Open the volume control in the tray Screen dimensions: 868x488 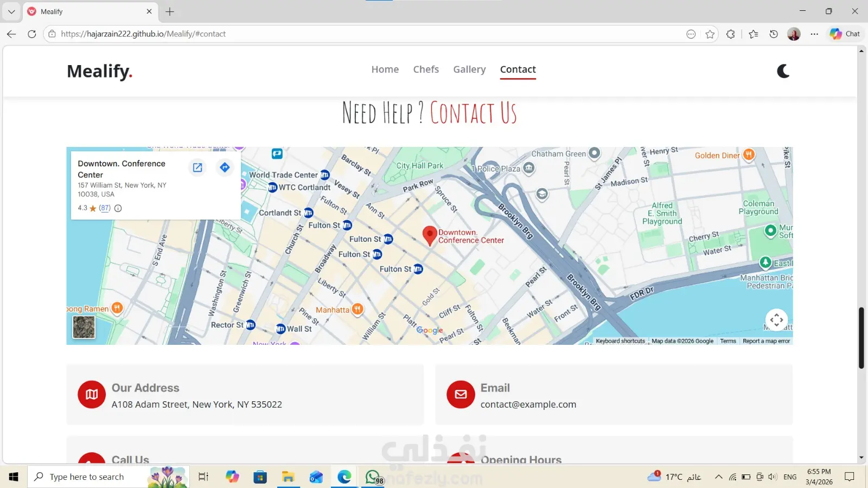(x=773, y=477)
